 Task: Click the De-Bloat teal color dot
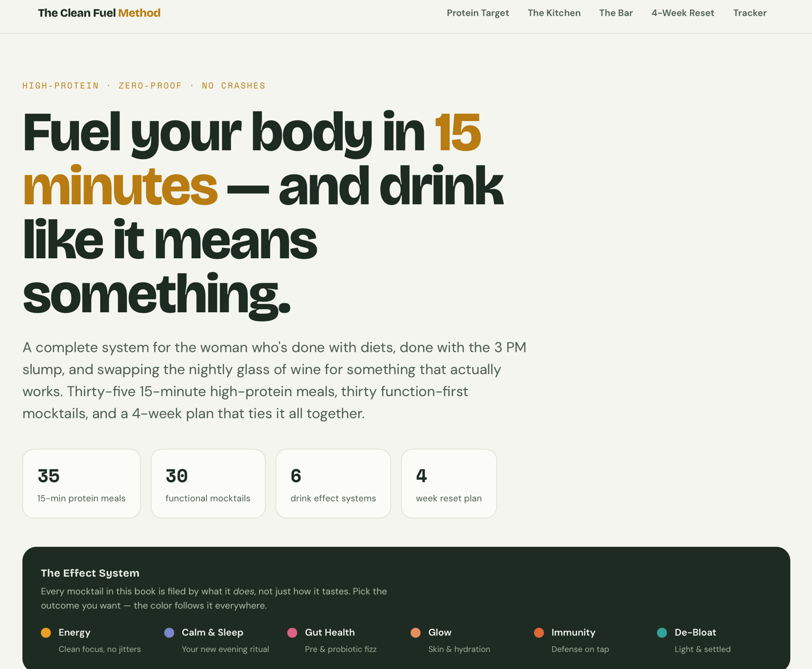(x=662, y=633)
